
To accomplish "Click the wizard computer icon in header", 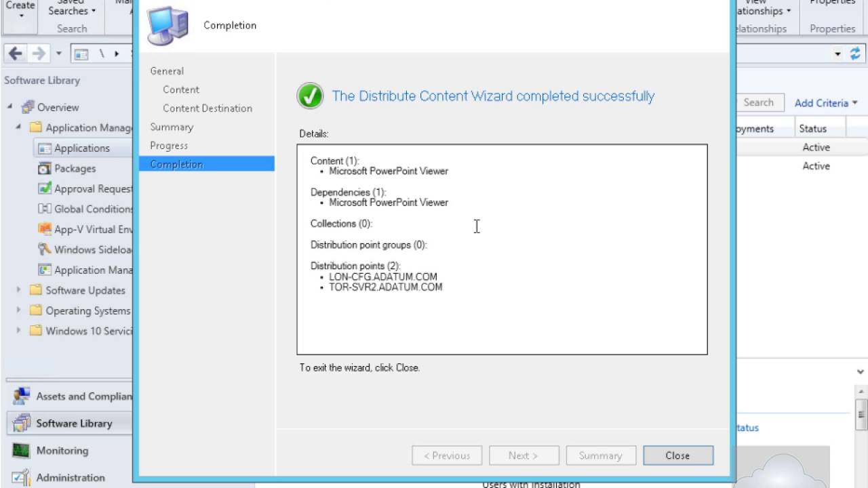I will click(167, 25).
